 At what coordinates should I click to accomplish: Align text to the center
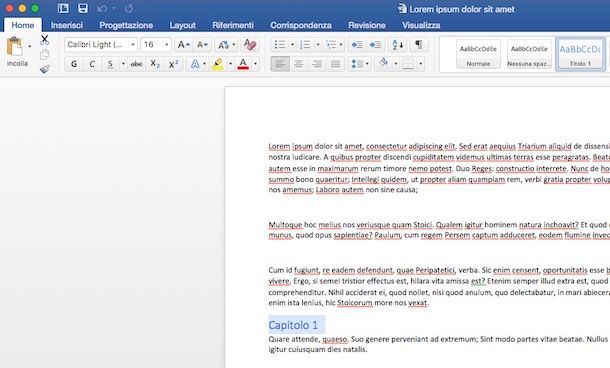coord(298,64)
